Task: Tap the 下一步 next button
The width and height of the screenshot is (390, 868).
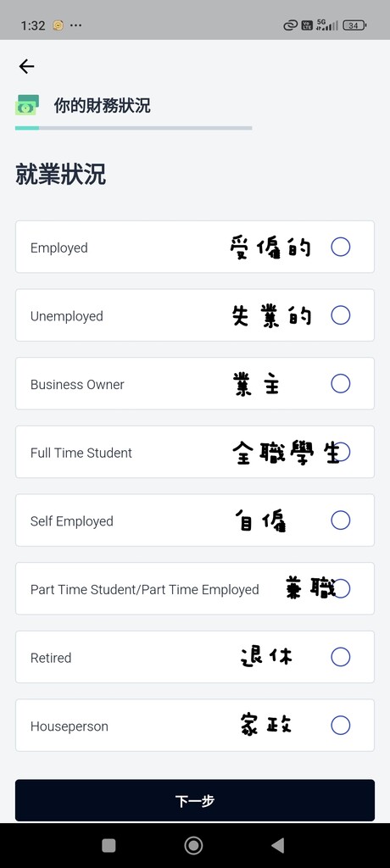Action: (x=195, y=800)
